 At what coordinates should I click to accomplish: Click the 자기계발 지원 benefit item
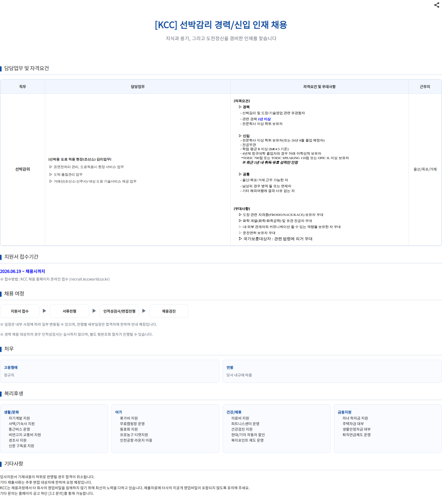(x=19, y=418)
